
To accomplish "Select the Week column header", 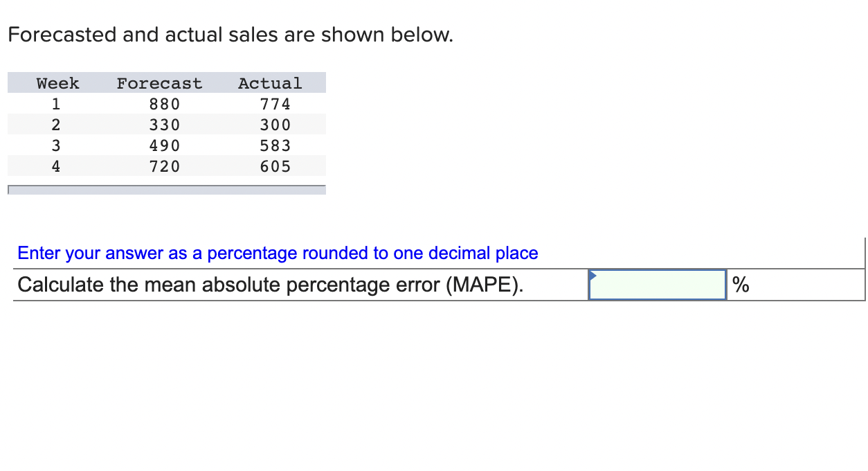I will [x=57, y=82].
